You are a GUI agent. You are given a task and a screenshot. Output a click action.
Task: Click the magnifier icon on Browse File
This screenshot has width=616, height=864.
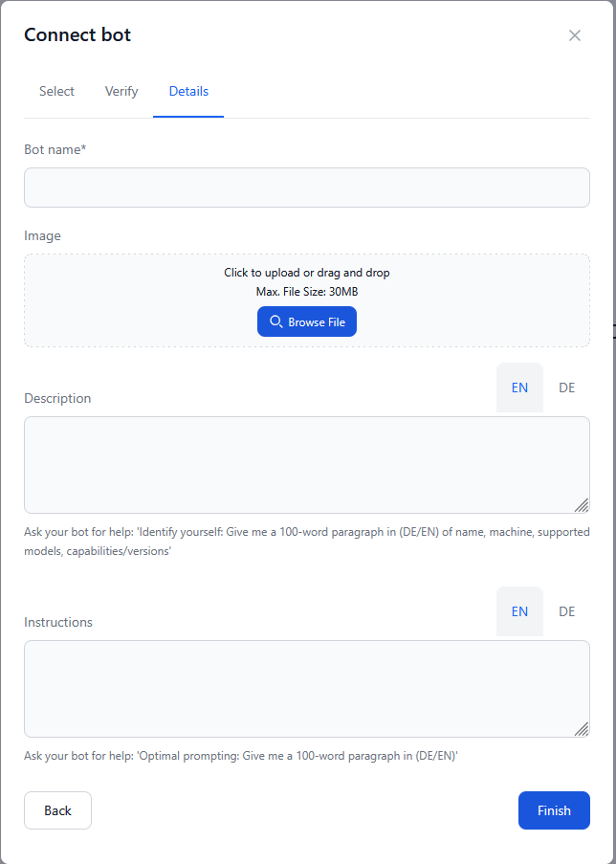(275, 321)
